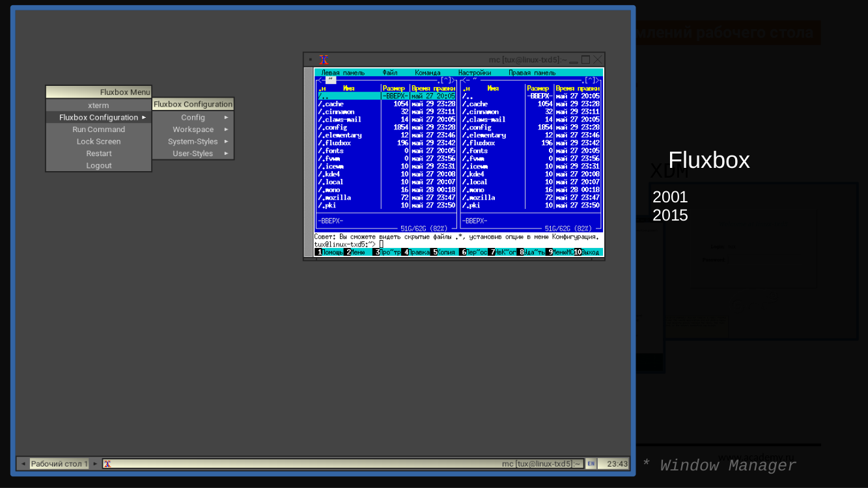Open 'Левая панель' menu in mc
This screenshot has width=868, height=488.
tap(343, 73)
